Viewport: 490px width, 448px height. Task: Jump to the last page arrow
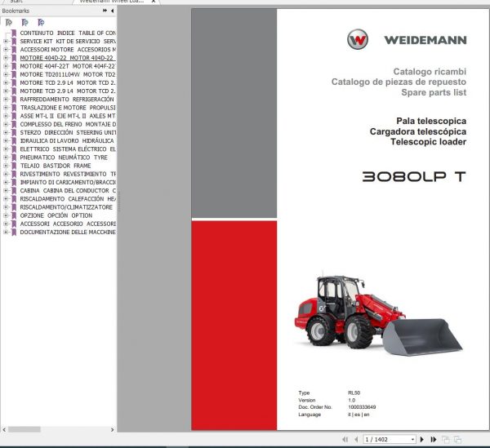434,440
